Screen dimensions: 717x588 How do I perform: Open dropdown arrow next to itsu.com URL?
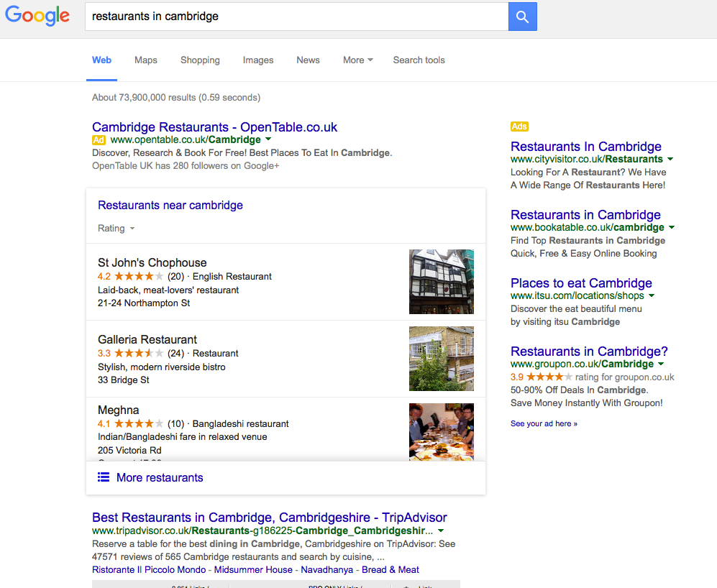point(652,295)
